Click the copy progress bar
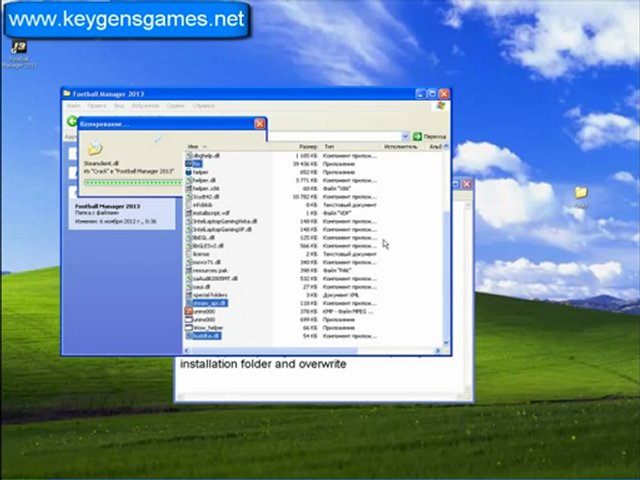The width and height of the screenshot is (640, 480). 133,182
